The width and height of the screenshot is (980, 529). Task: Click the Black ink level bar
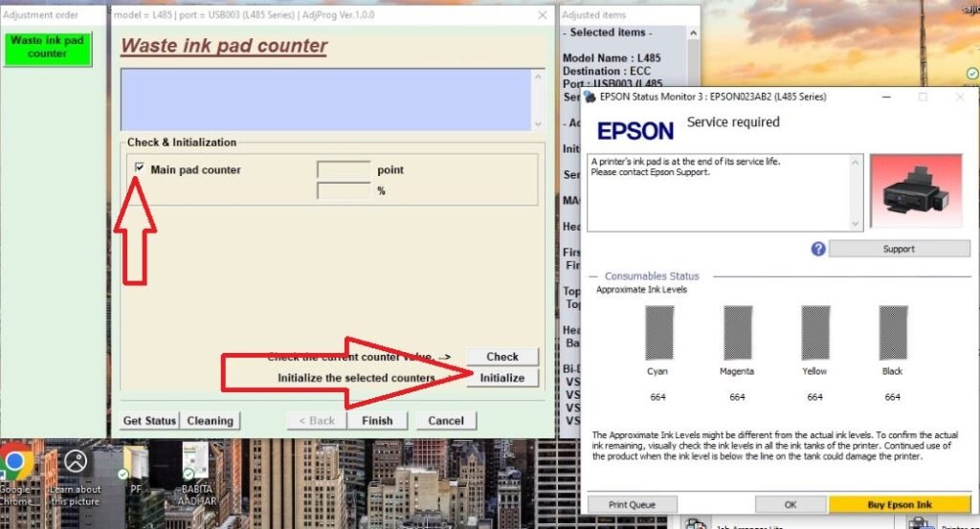(x=893, y=333)
